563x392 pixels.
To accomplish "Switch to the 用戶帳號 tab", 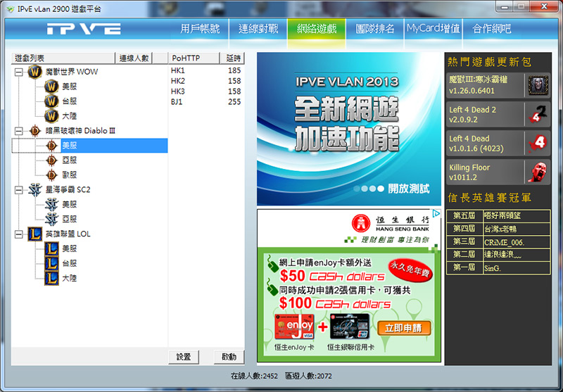I will (x=200, y=29).
